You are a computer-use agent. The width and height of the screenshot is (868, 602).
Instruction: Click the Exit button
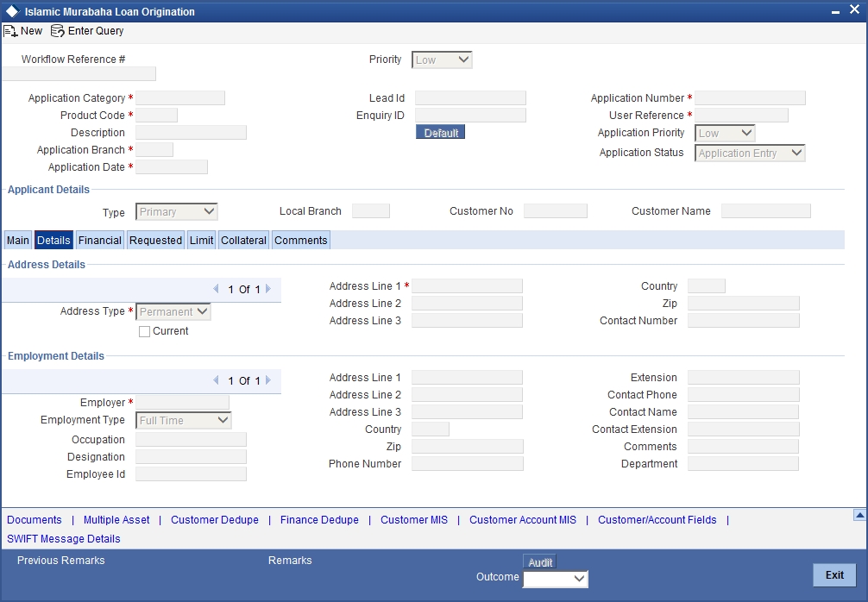click(834, 575)
